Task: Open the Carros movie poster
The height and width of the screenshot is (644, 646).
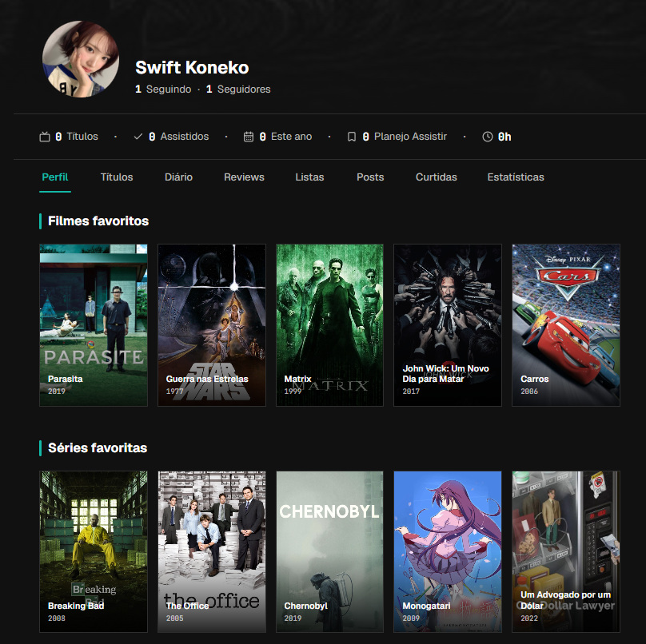Action: [566, 325]
